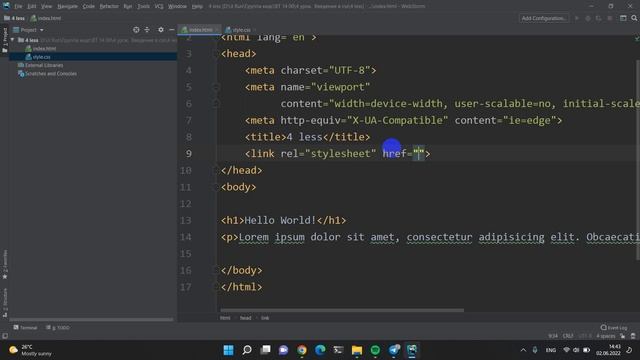
Task: Click the fold marker at body tag
Action: tap(216, 187)
